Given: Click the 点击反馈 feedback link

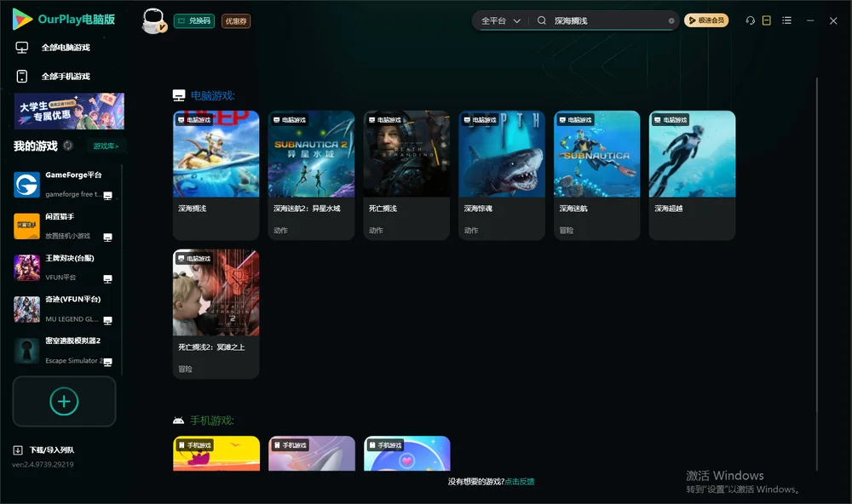Looking at the screenshot, I should click(520, 482).
